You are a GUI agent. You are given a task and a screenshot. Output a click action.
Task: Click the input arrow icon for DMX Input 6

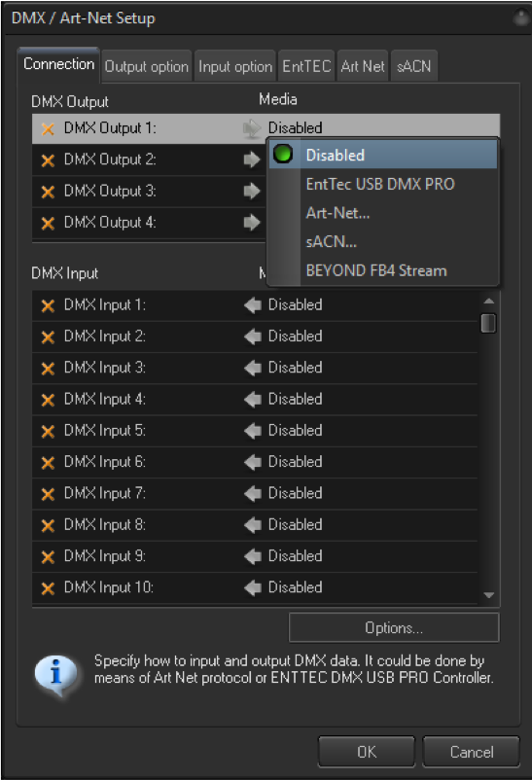point(253,462)
